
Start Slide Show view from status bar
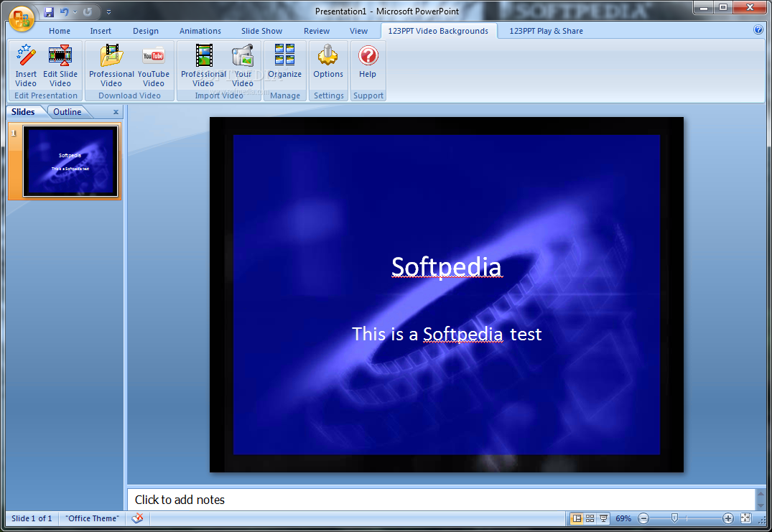click(603, 518)
